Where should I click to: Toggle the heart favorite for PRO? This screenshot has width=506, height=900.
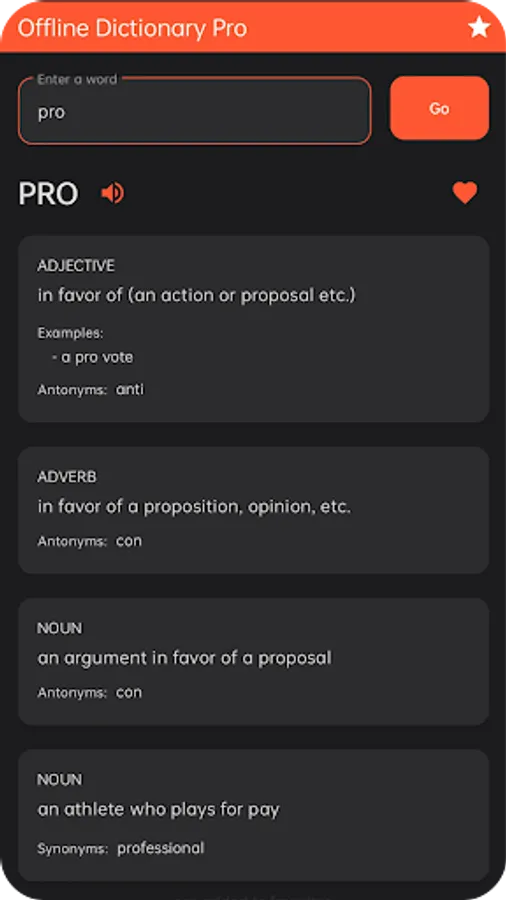[465, 193]
